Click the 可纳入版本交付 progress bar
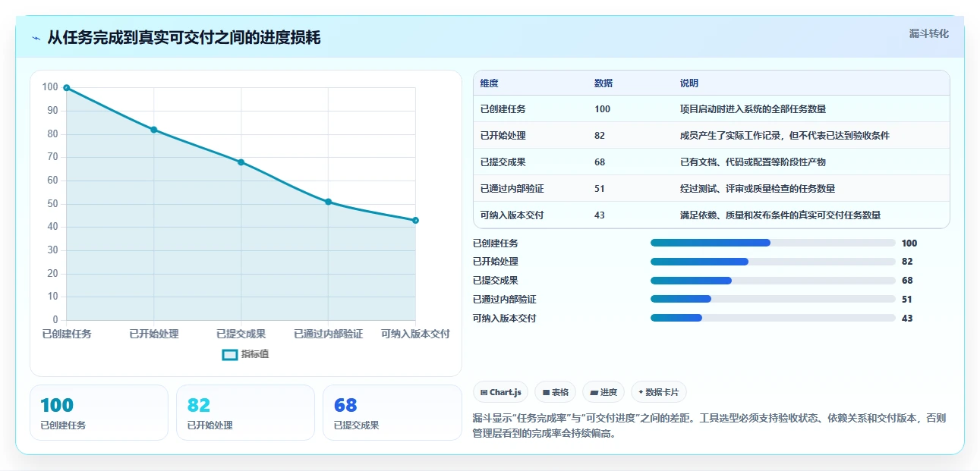The width and height of the screenshot is (980, 471). coord(773,319)
